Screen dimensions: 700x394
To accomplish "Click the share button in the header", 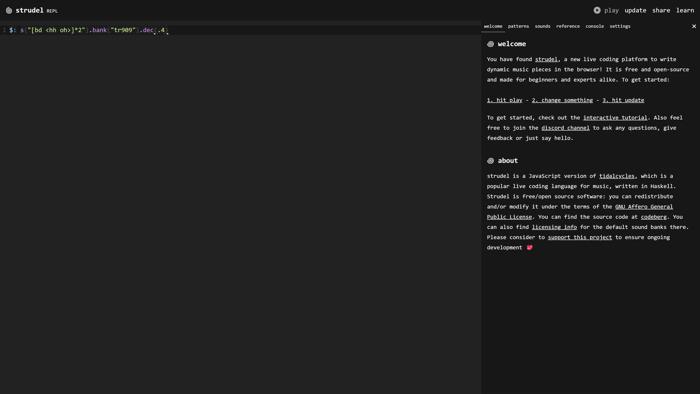I will pyautogui.click(x=661, y=10).
